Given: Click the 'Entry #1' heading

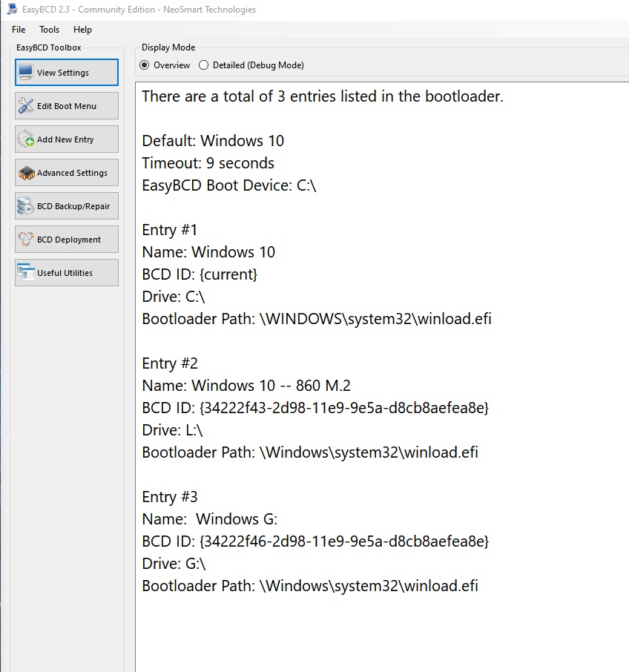Looking at the screenshot, I should pos(170,230).
